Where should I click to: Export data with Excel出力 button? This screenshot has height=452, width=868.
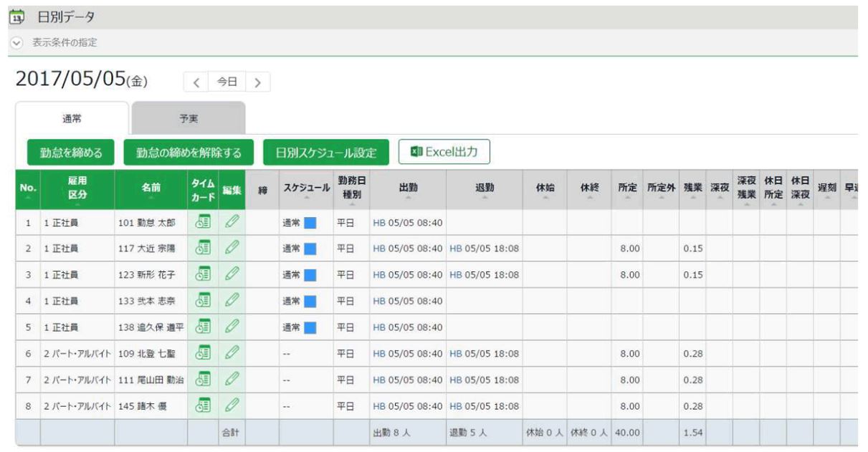444,152
